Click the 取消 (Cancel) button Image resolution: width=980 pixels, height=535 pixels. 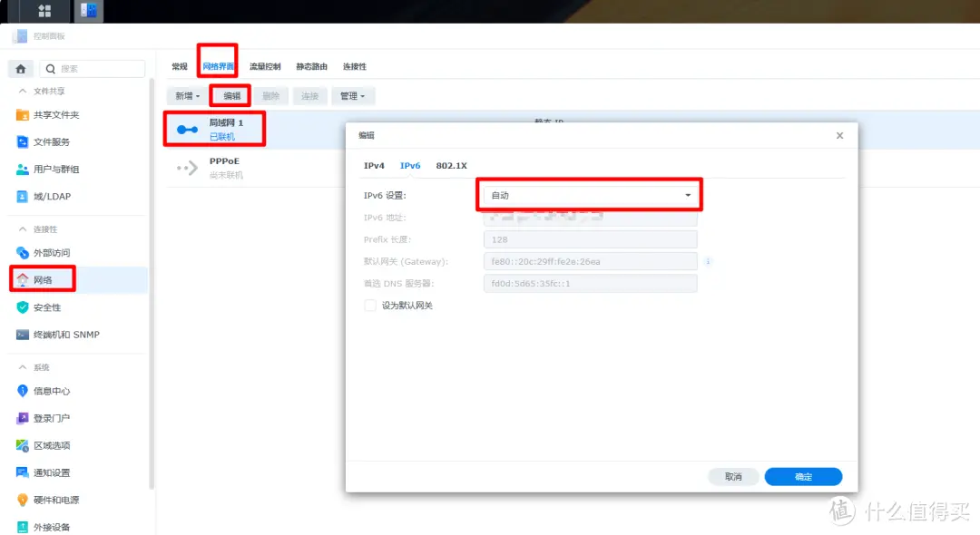[x=733, y=476]
